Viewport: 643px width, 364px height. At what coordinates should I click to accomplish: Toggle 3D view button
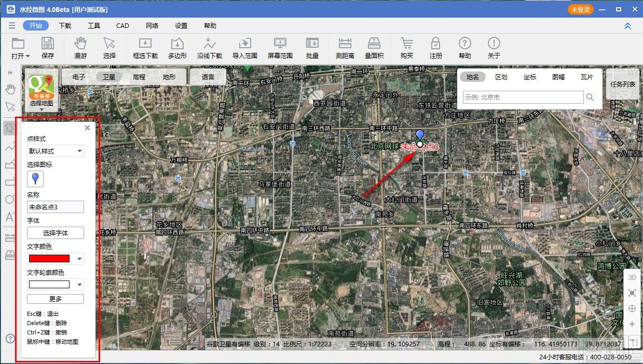(632, 277)
